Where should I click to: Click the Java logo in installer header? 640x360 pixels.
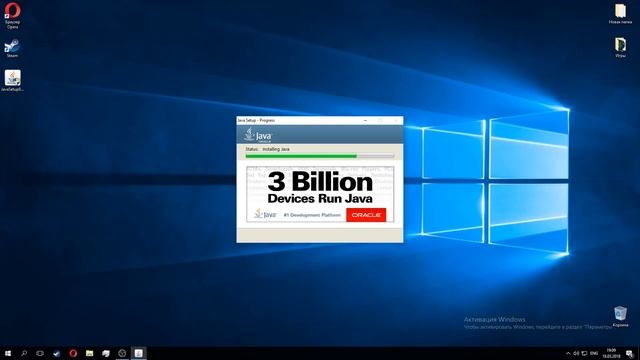[258, 134]
